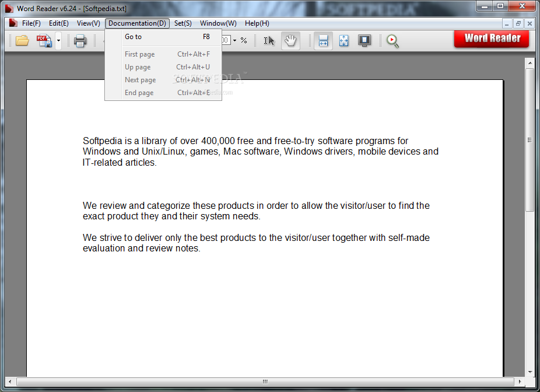Click the fit page view icon
This screenshot has height=392, width=540.
coord(343,41)
